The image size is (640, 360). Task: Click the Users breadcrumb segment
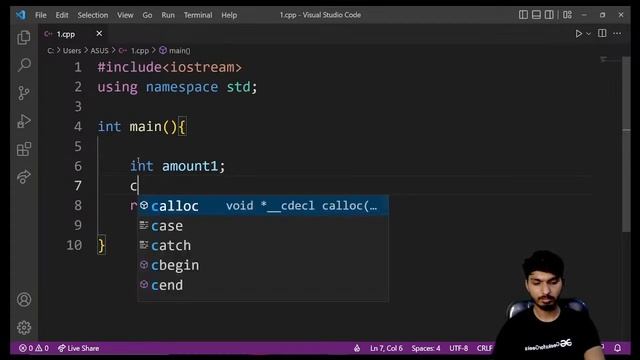click(72, 51)
